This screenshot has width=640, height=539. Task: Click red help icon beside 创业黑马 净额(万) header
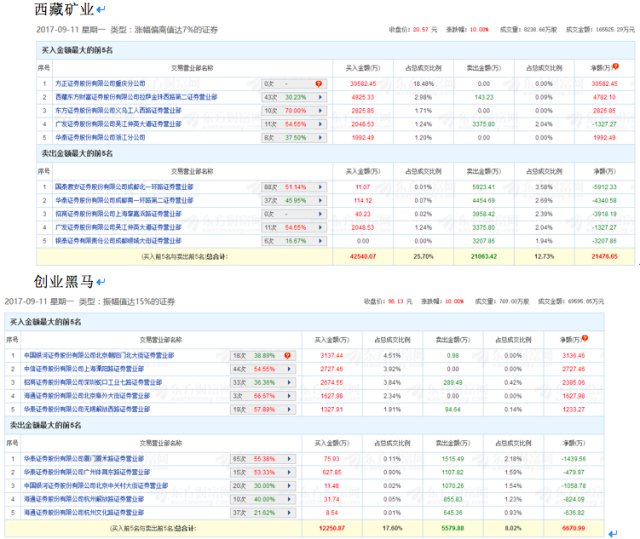point(584,338)
